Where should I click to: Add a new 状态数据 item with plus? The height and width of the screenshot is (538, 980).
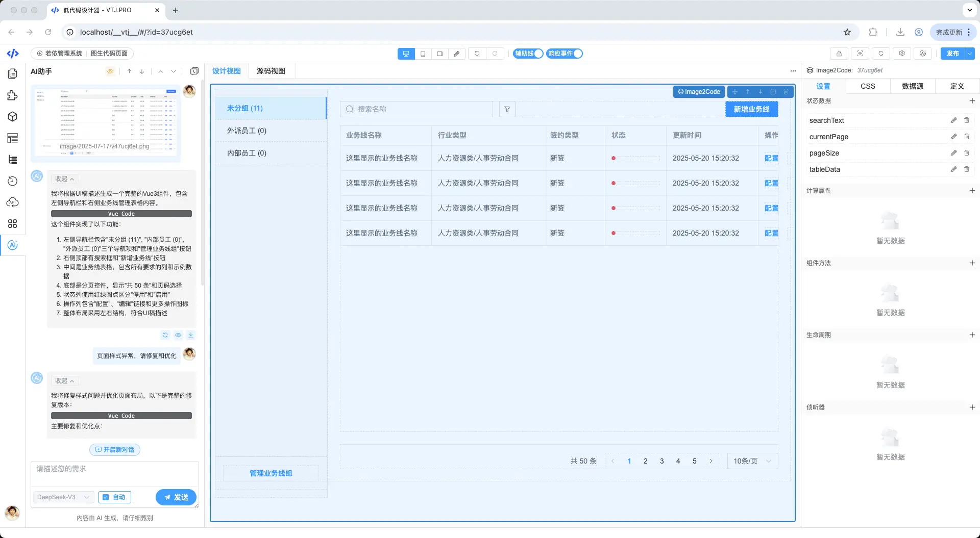tap(972, 101)
